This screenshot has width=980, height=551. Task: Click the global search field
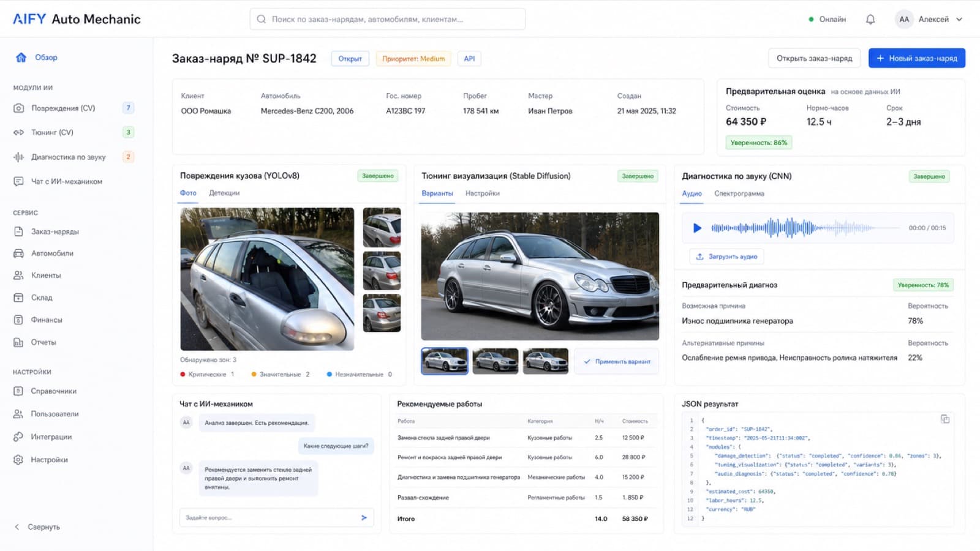[387, 19]
